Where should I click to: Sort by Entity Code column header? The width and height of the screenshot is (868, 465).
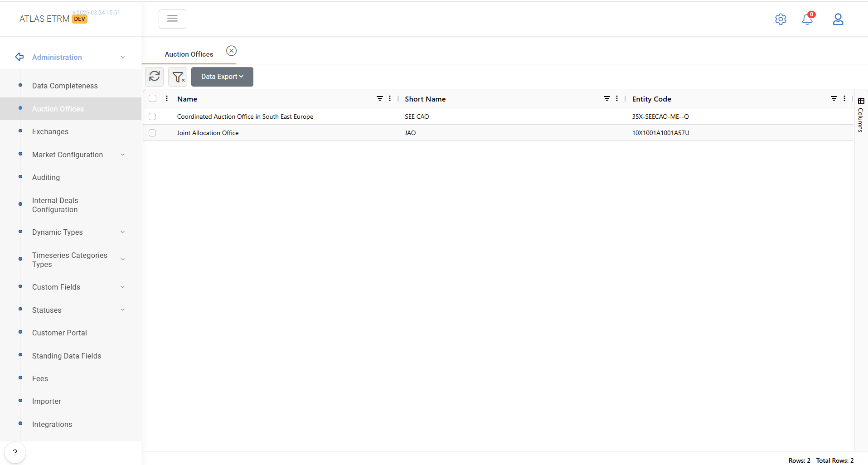click(x=651, y=99)
